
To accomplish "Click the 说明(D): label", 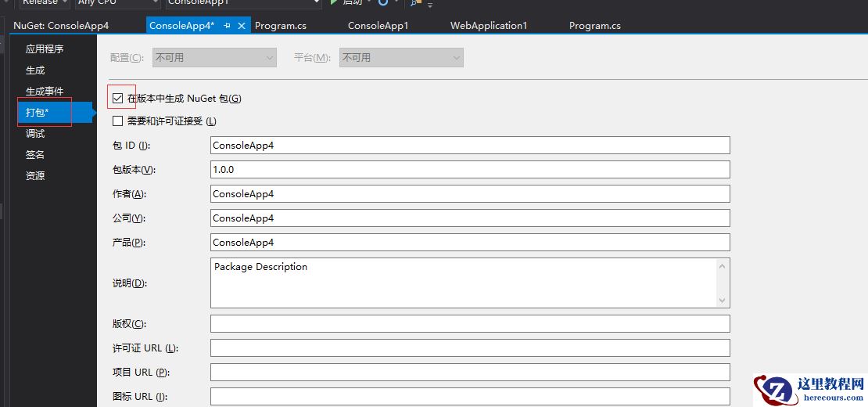I will [x=129, y=283].
